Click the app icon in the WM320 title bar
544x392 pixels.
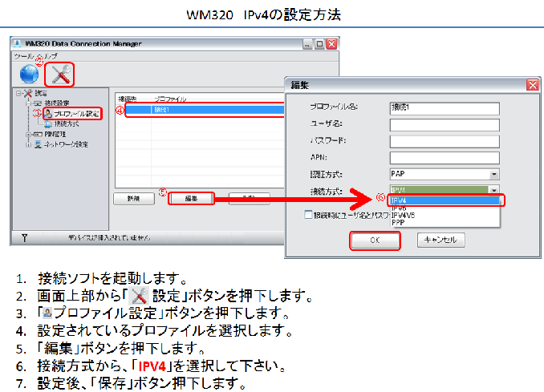(17, 43)
